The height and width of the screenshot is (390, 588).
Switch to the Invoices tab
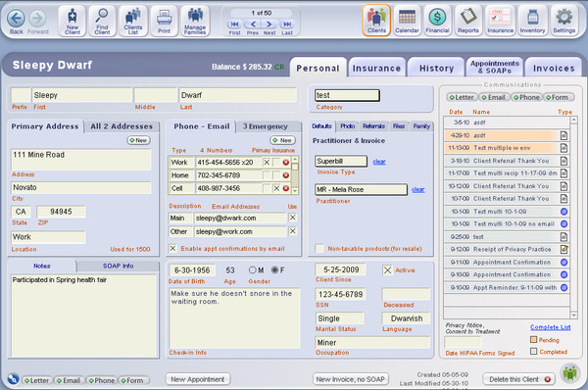pos(554,69)
